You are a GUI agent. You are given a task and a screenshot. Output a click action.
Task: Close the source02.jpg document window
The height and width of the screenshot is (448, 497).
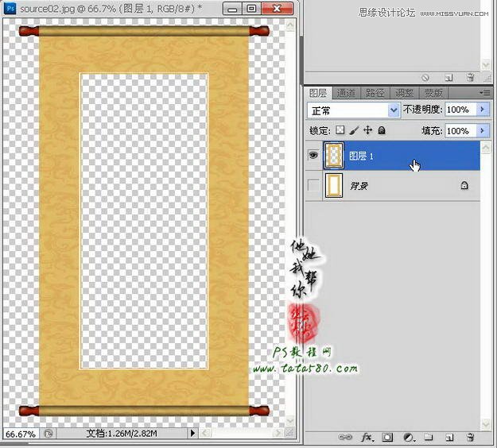tap(278, 9)
